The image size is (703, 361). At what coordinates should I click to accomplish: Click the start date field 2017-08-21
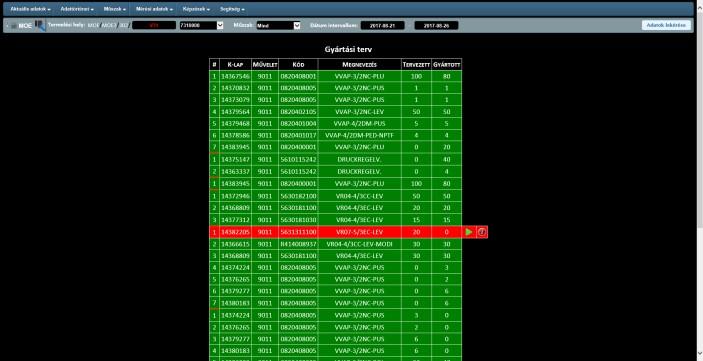pyautogui.click(x=382, y=26)
